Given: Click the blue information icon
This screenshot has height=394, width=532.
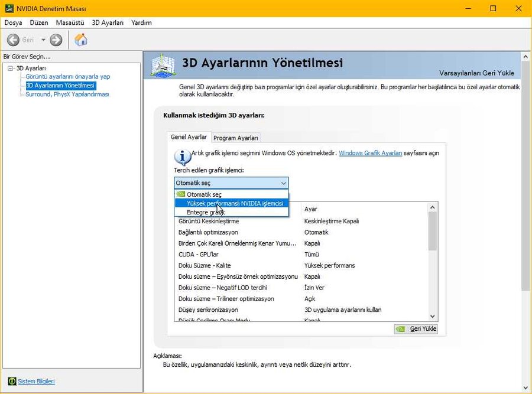Looking at the screenshot, I should tap(182, 157).
